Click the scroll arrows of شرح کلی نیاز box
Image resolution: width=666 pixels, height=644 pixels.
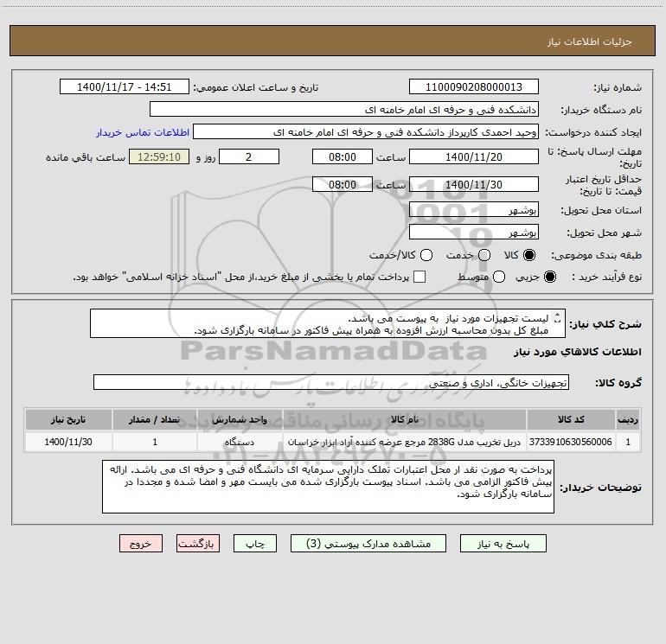[x=558, y=317]
